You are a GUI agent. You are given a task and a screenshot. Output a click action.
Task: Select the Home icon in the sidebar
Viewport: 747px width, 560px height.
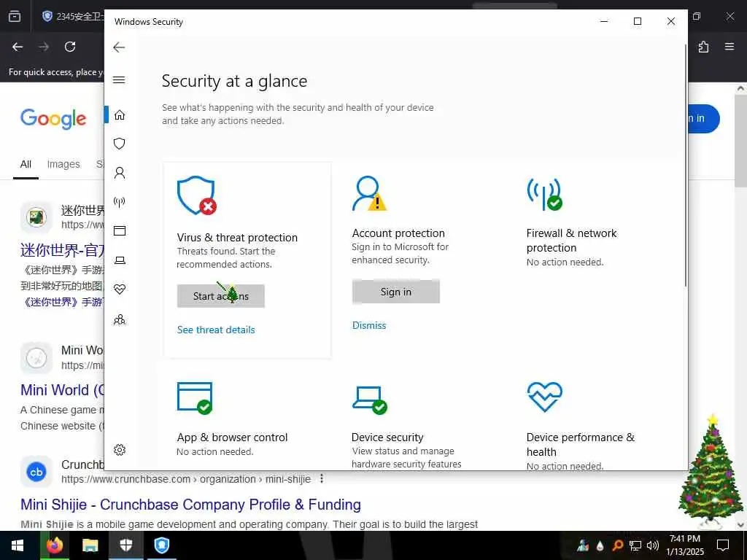(x=120, y=114)
